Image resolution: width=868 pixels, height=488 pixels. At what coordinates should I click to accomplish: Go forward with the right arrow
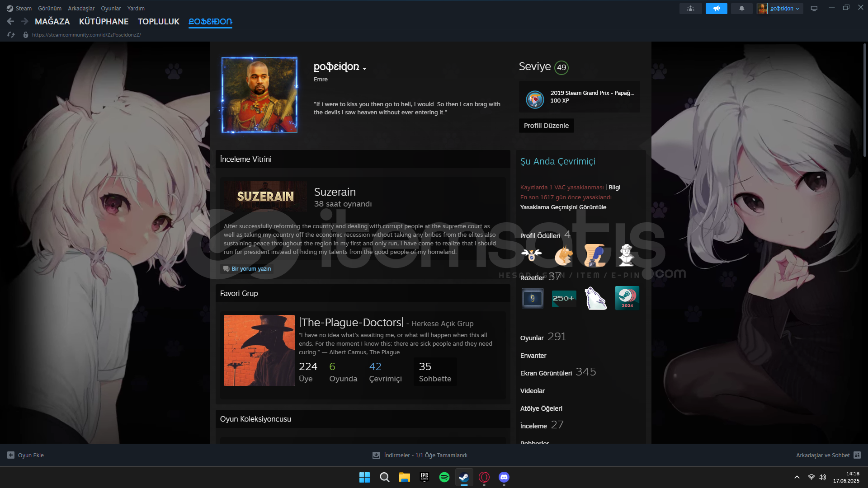[25, 21]
